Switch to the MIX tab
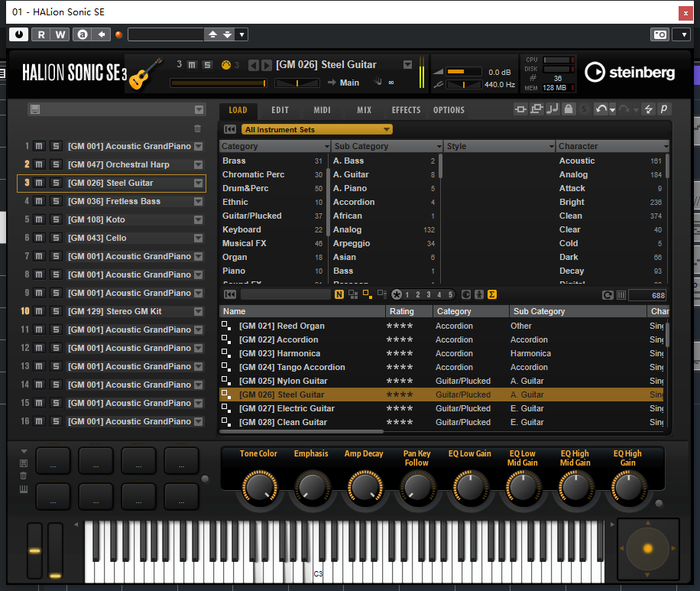The height and width of the screenshot is (591, 700). coord(364,110)
